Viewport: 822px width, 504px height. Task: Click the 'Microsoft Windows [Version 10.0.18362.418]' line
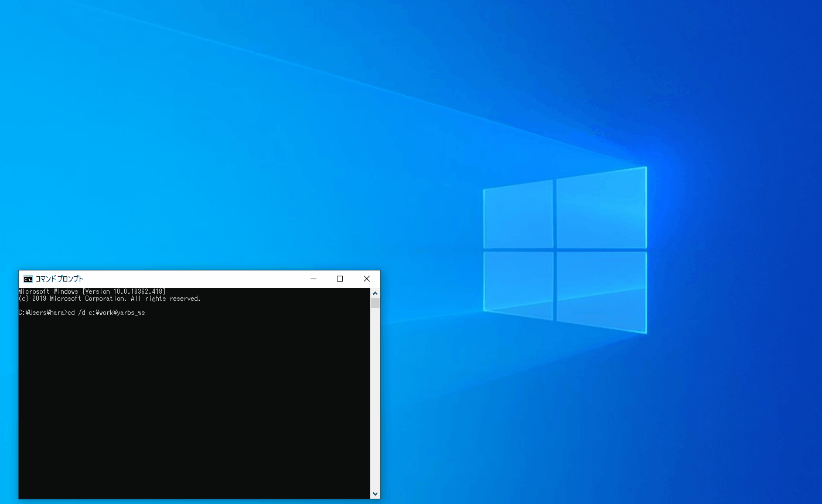pyautogui.click(x=92, y=292)
